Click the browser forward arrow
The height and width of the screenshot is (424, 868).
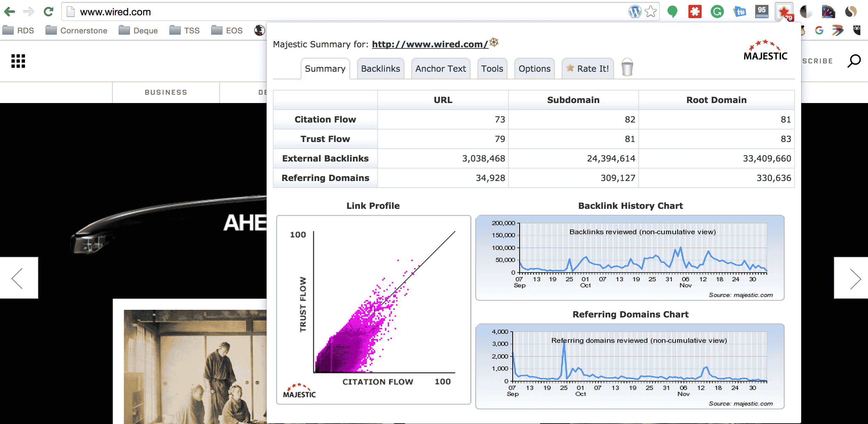coord(29,12)
